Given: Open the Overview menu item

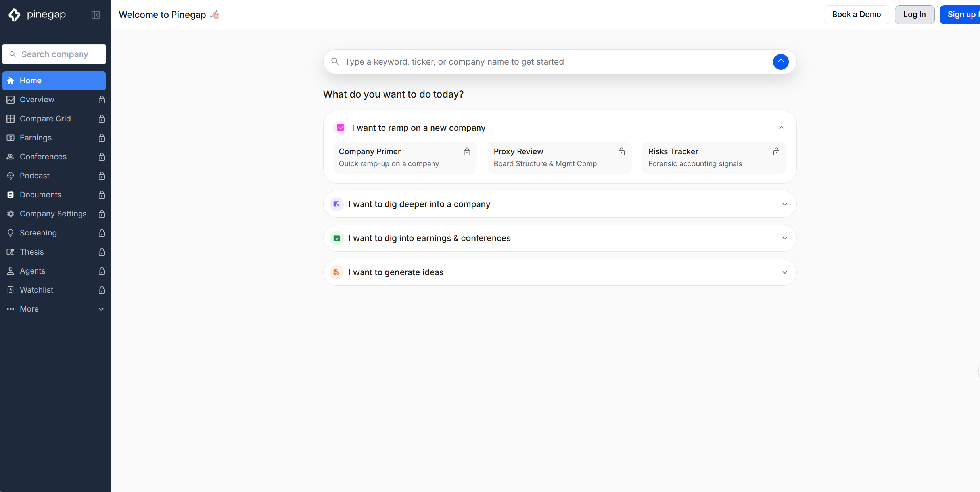Looking at the screenshot, I should [54, 100].
